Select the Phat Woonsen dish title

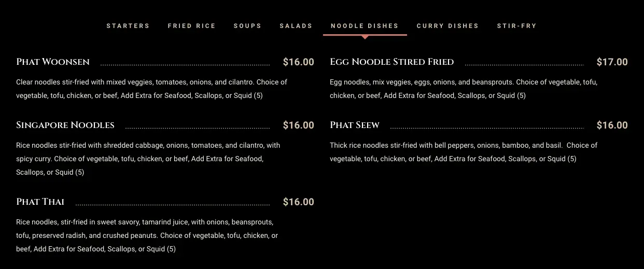53,62
